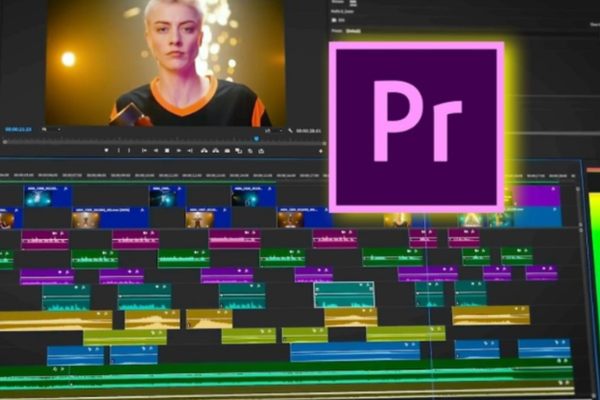Image resolution: width=600 pixels, height=400 pixels.
Task: Click the Extract icon in monitor controls
Action: (218, 150)
